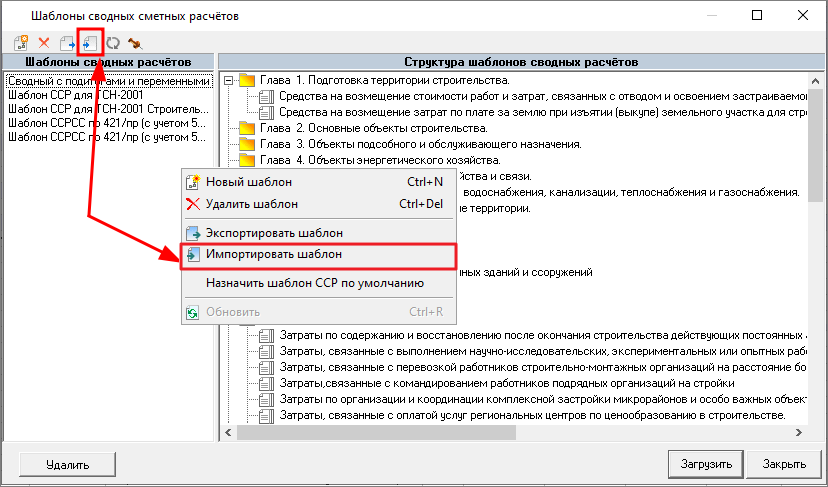Viewport: 828px width, 487px height.
Task: Click the red X delete toolbar icon
Action: point(43,43)
